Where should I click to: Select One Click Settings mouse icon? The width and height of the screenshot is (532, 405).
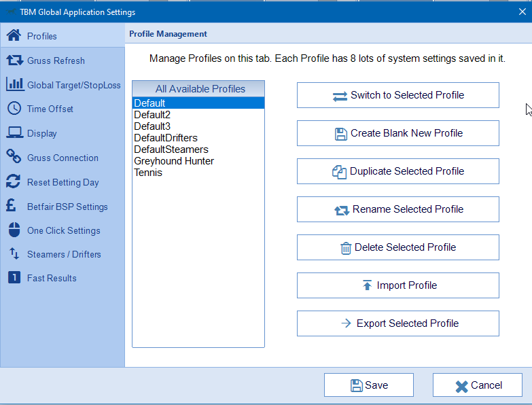(14, 230)
